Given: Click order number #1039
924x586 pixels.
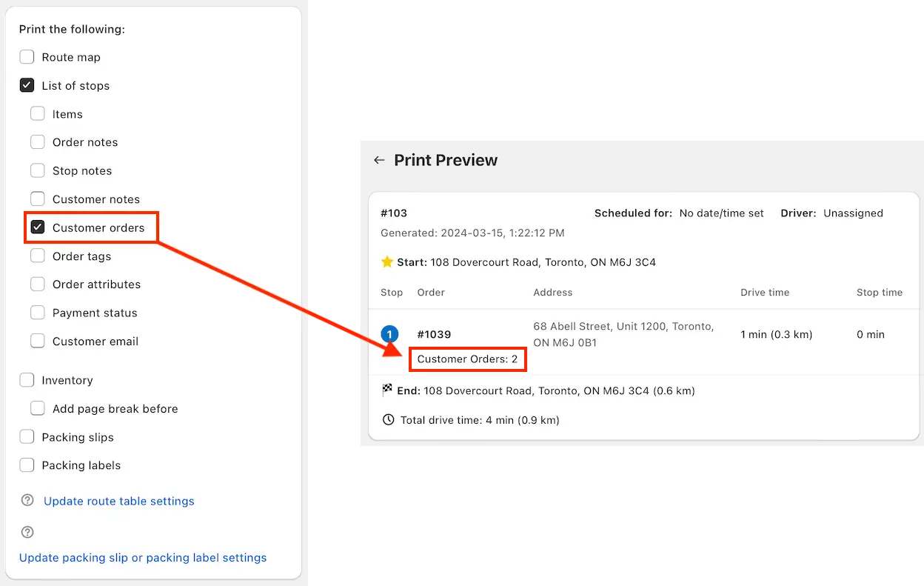Looking at the screenshot, I should coord(434,335).
